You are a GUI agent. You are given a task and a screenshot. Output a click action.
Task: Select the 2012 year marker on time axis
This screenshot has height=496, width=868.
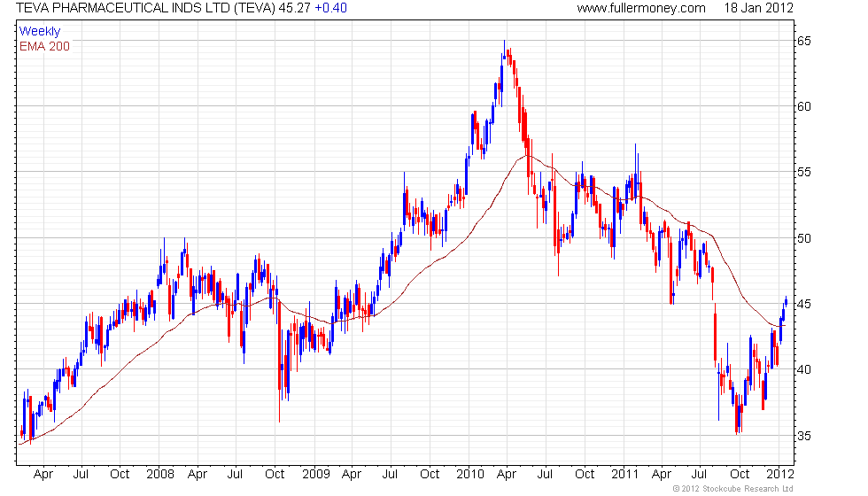pos(780,475)
